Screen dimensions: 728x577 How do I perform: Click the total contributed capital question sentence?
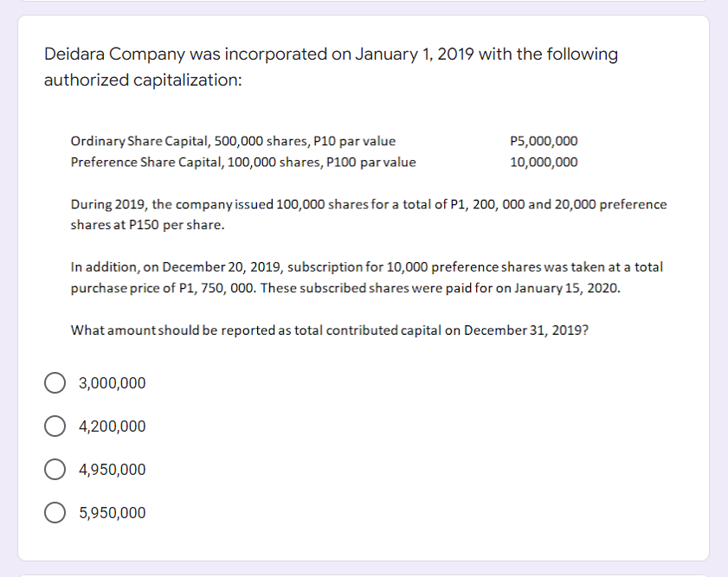(328, 330)
